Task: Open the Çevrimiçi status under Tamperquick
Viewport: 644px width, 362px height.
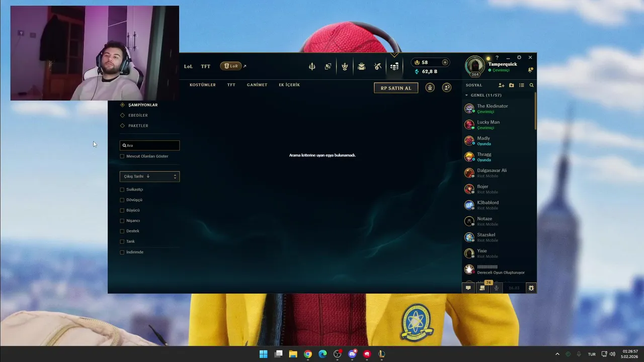Action: tap(500, 70)
